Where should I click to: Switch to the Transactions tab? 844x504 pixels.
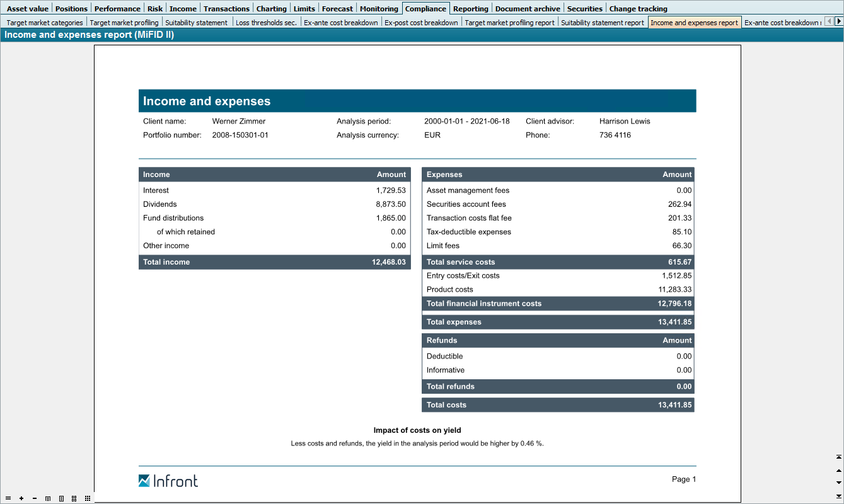[x=226, y=9]
